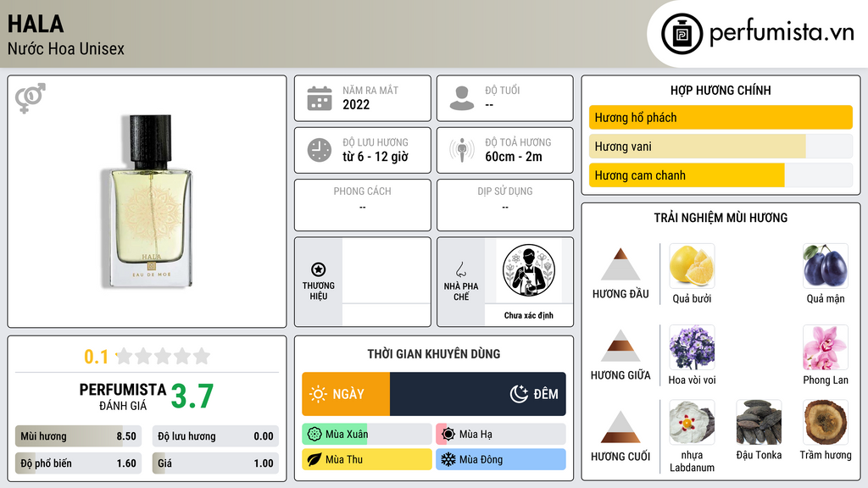Click the Mùa Thu season bar
The width and height of the screenshot is (868, 488).
pyautogui.click(x=366, y=459)
